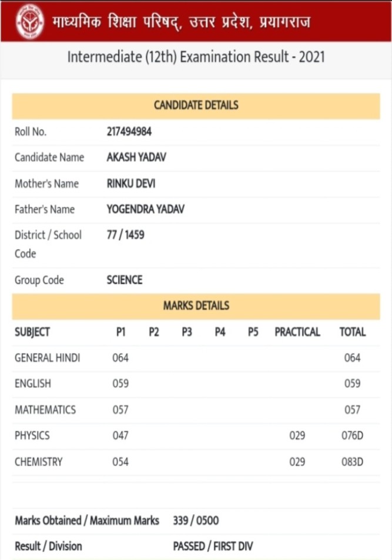Click Physics total marks 076D

pyautogui.click(x=352, y=435)
